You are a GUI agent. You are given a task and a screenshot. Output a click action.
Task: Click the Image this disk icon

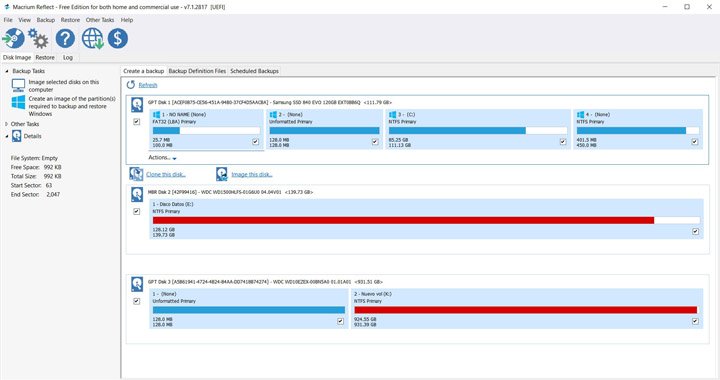click(x=222, y=174)
